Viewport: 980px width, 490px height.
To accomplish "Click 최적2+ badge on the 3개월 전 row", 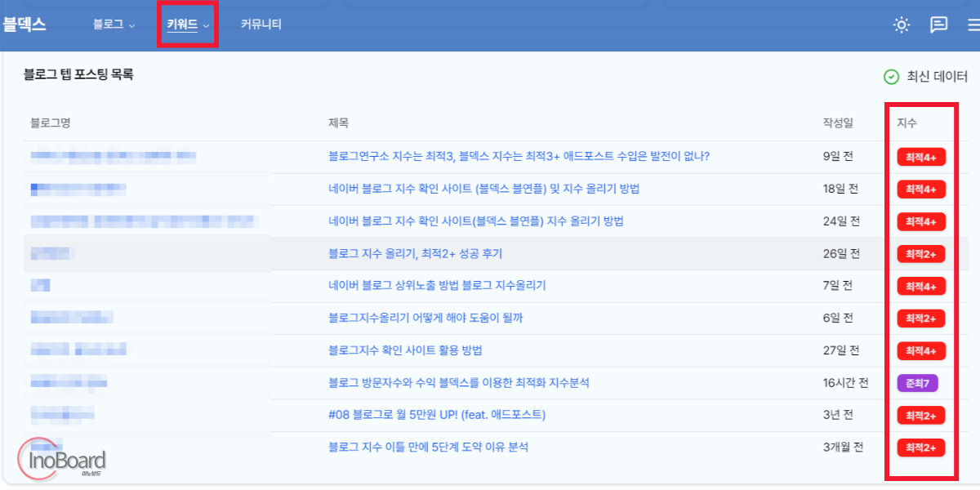I will pyautogui.click(x=921, y=448).
